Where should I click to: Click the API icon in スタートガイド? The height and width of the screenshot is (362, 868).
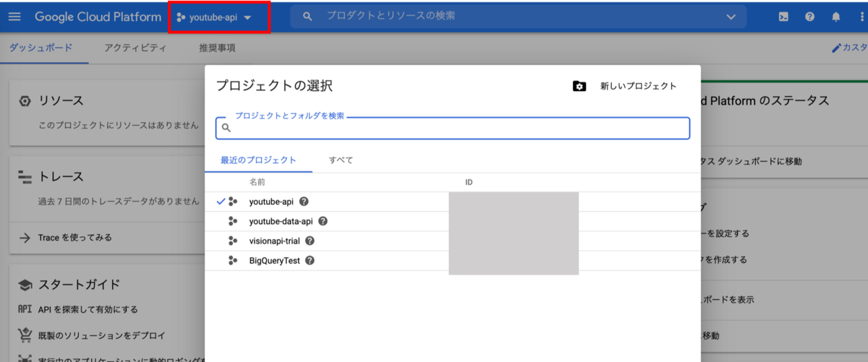[25, 309]
